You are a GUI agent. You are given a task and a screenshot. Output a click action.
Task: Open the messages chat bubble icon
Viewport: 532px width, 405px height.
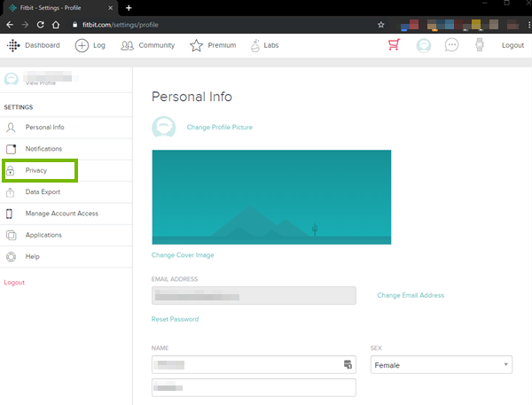pyautogui.click(x=451, y=45)
